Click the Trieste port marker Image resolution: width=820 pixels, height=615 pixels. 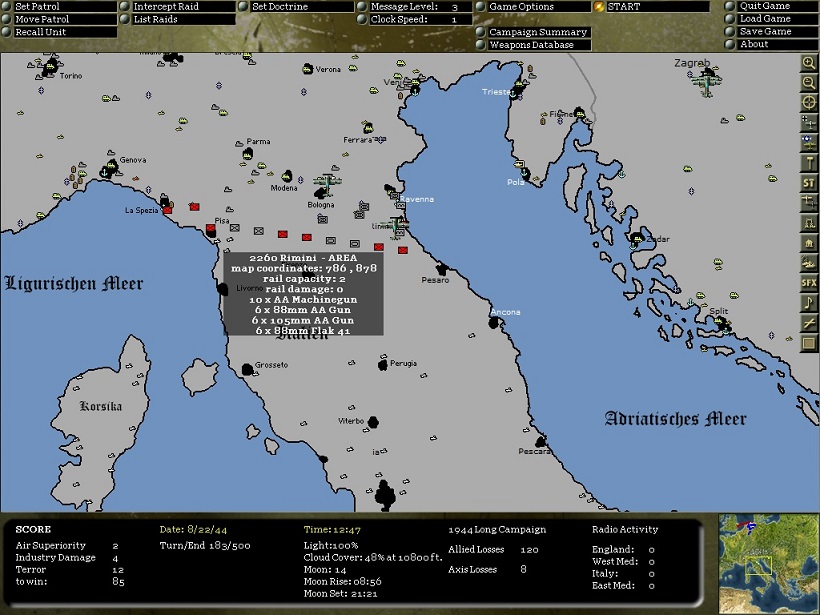pos(515,92)
